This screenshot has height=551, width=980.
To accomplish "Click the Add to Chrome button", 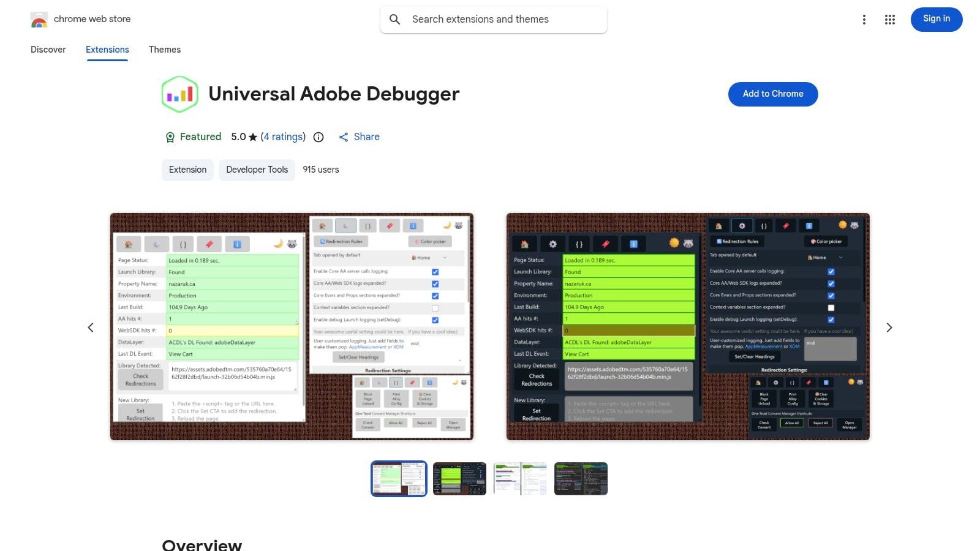I will 773,94.
